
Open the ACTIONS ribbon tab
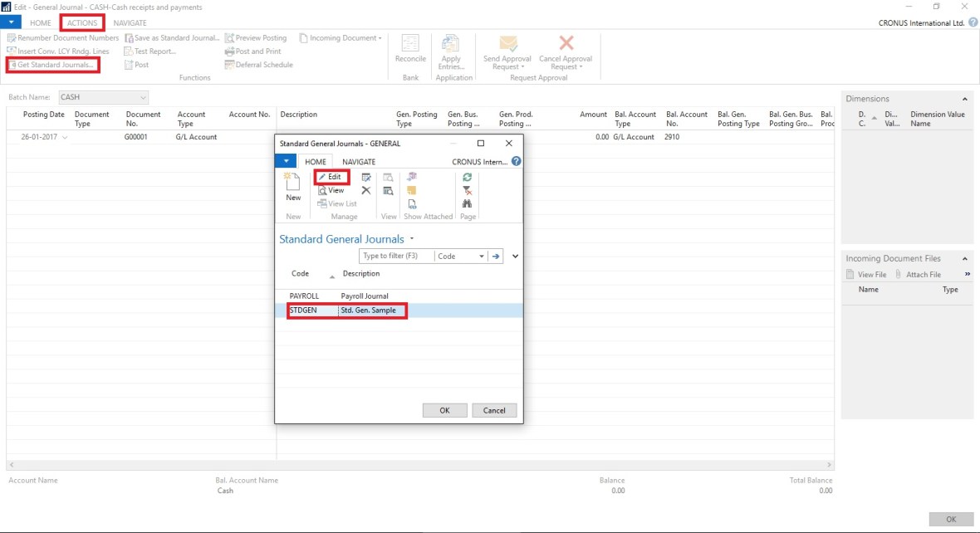click(82, 23)
